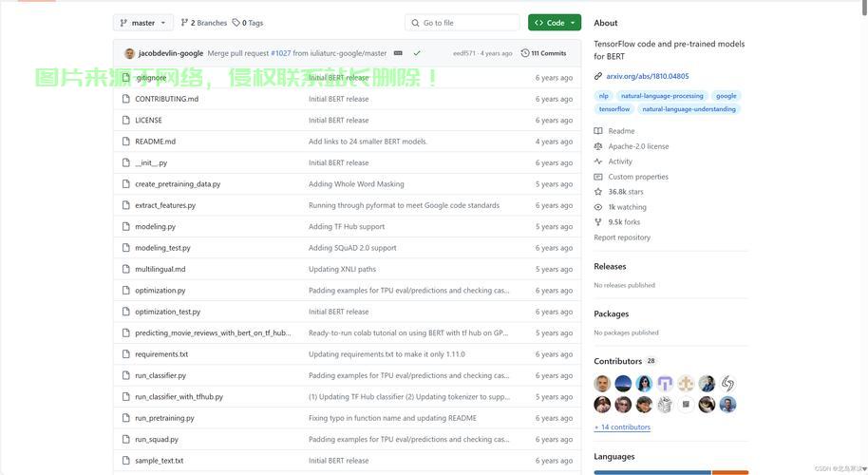Click the fork icon beside 9.5k forks
The image size is (868, 475).
point(598,222)
